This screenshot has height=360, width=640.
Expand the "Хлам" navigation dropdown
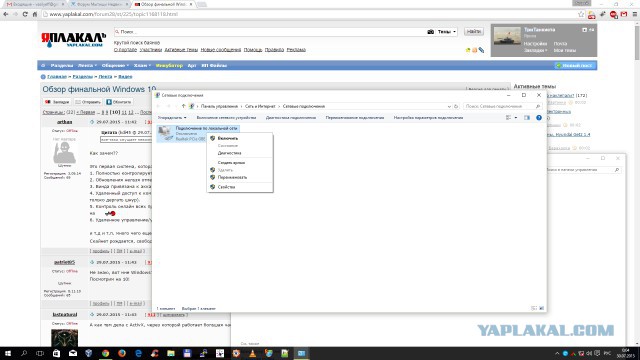tap(142, 65)
